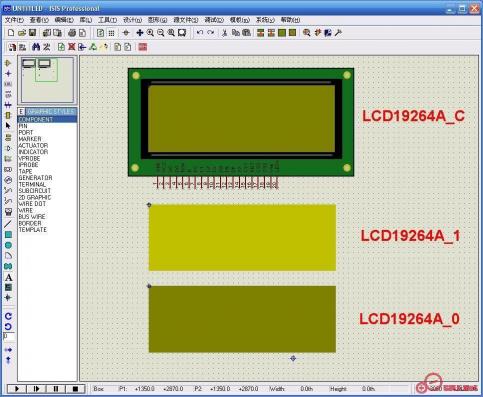Click the E edit styles button
This screenshot has width=483, height=397.
point(21,112)
